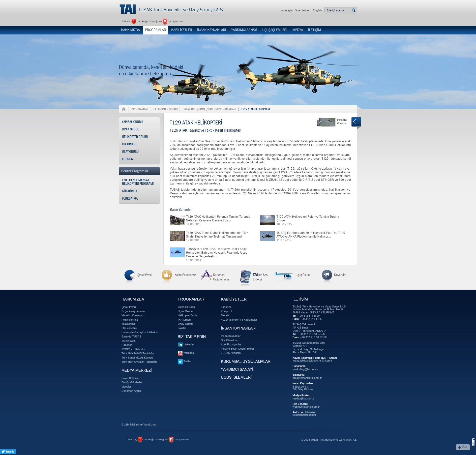Open GÖKTÜRK-1 similar program
476x455 pixels.
point(129,191)
